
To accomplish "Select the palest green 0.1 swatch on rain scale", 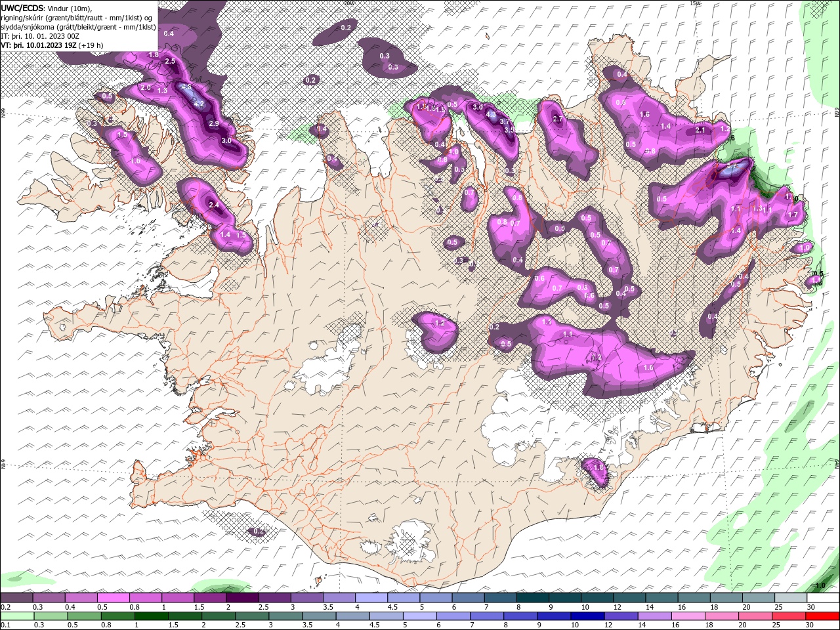I will pos(17,616).
